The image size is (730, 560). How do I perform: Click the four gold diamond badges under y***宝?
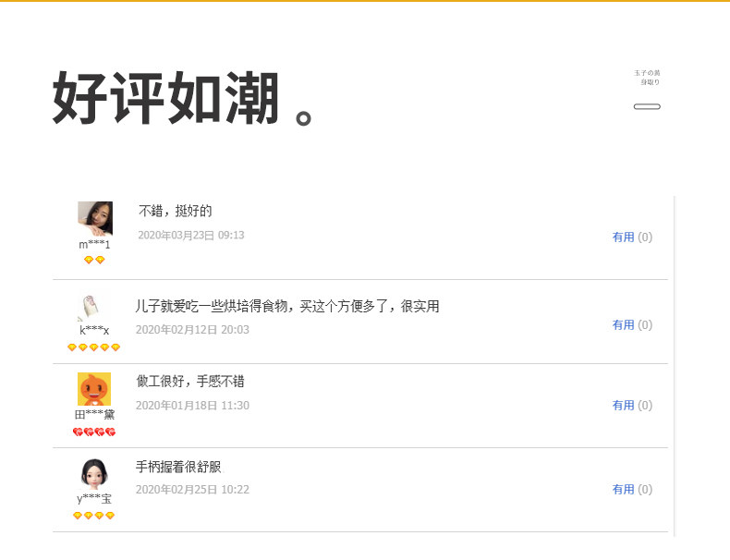pos(93,516)
